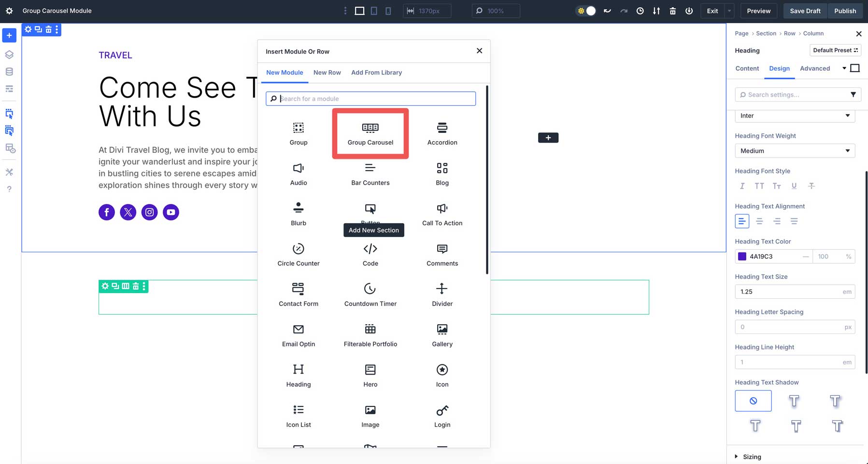Toggle the builder light/dark mode switch
Screen dimensions: 868x464
click(585, 10)
